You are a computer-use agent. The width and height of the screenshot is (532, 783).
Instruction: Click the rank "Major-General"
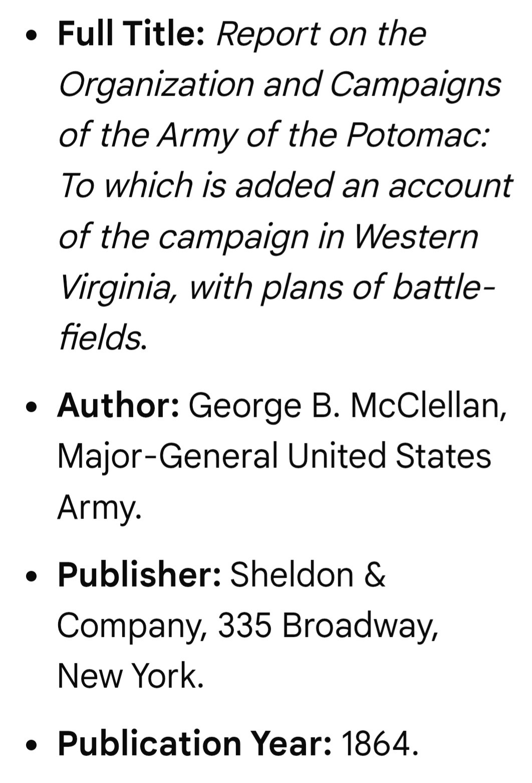point(167,456)
